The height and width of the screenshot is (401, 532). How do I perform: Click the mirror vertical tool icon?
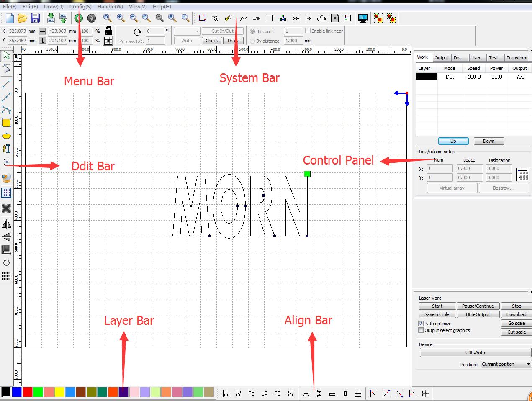point(6,237)
